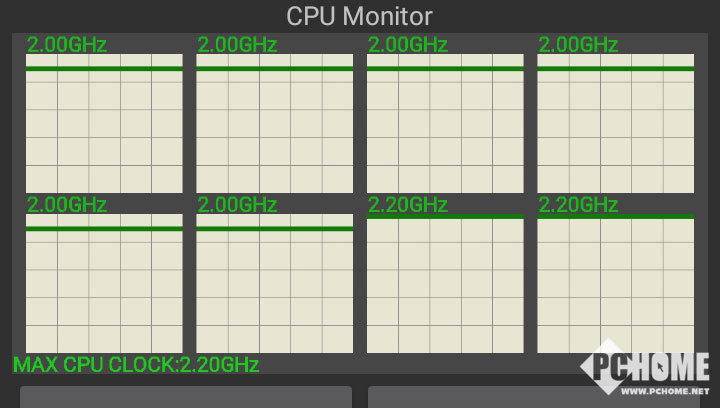This screenshot has height=408, width=720.
Task: Select the first core graph in top row
Action: coord(104,123)
